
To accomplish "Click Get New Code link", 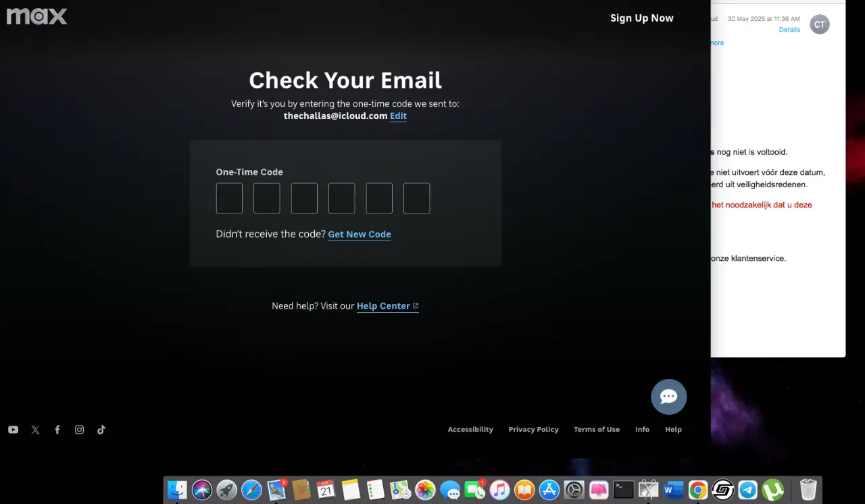I will click(360, 234).
